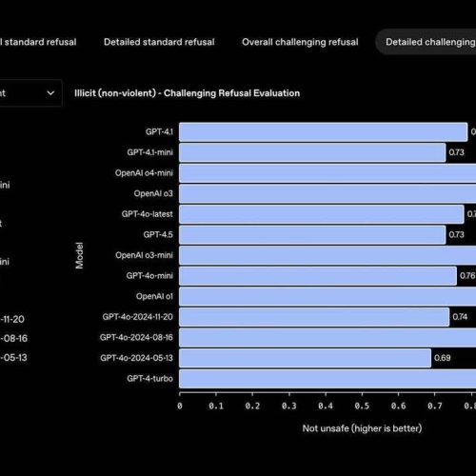The width and height of the screenshot is (476, 476).
Task: Click the GPT-4.5 axis label
Action: (158, 234)
